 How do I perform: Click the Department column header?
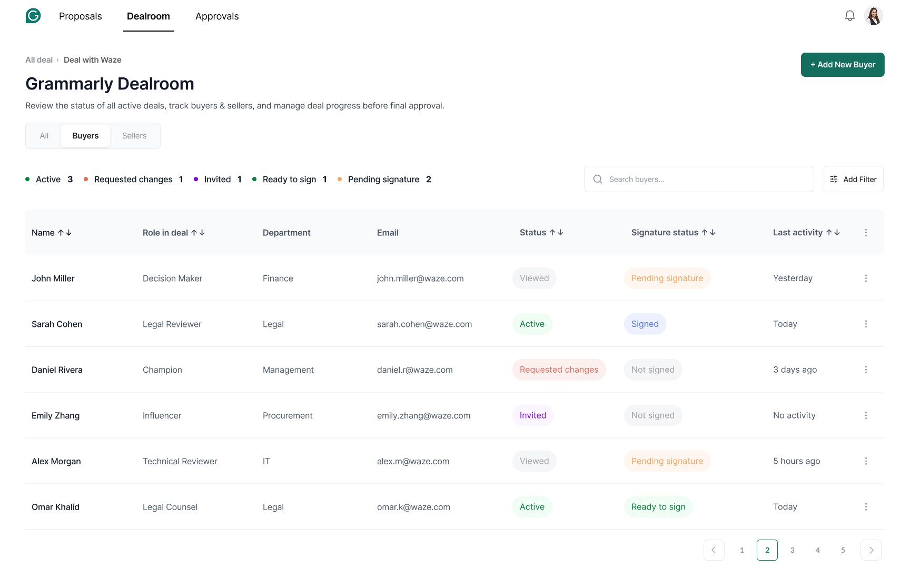click(x=286, y=233)
